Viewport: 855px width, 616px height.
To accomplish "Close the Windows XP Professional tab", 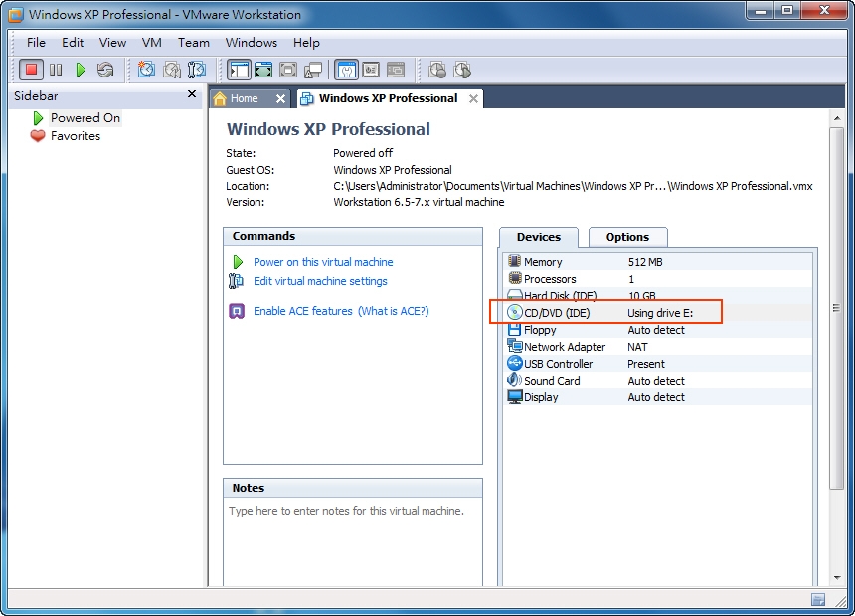I will (x=474, y=98).
